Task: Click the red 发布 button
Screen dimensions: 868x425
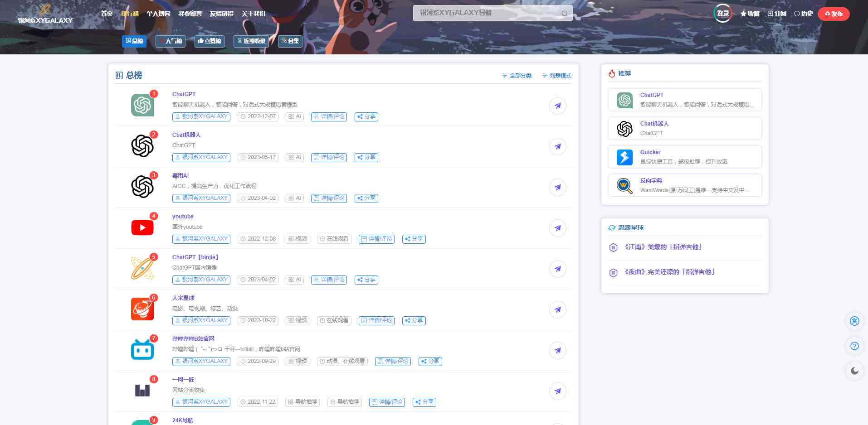Action: [834, 14]
